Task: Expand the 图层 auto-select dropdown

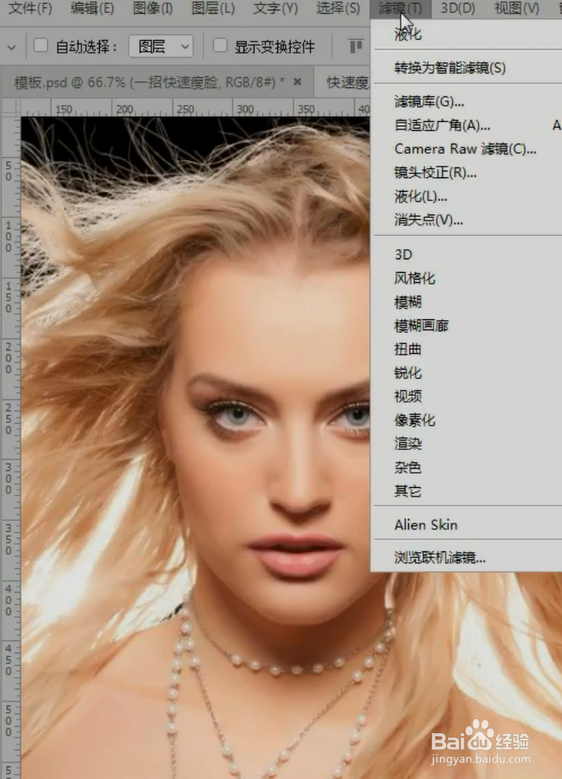Action: point(161,47)
